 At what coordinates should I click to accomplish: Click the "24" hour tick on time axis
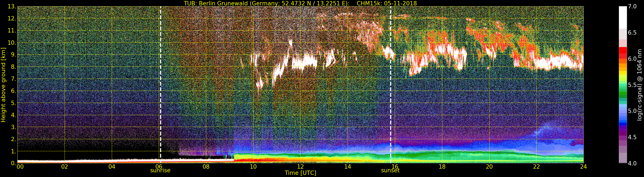(x=583, y=167)
